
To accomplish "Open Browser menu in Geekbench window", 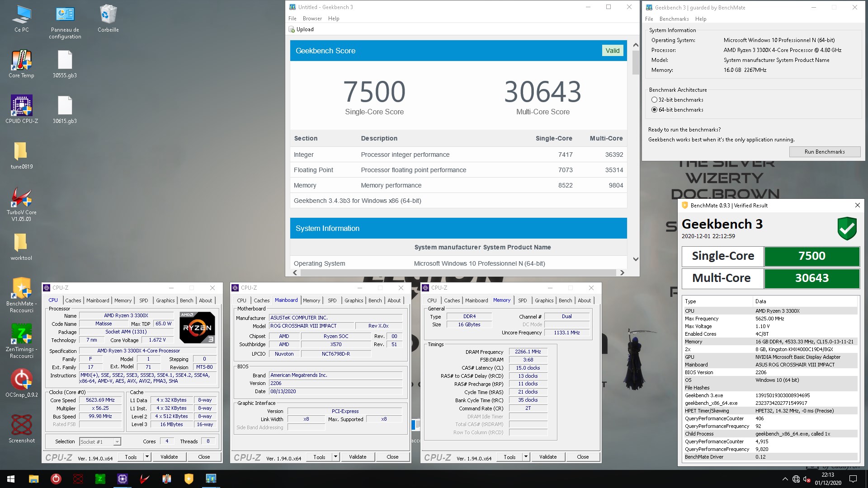I will pos(312,19).
